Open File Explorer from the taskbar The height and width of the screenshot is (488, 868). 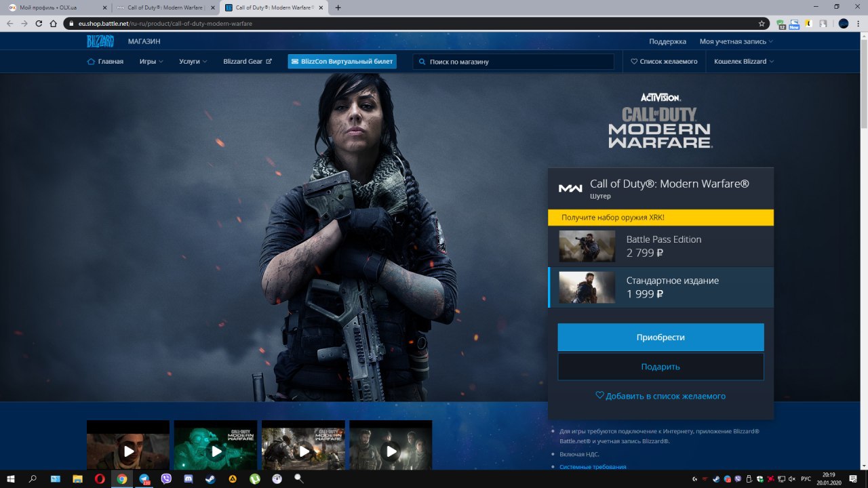pos(77,479)
